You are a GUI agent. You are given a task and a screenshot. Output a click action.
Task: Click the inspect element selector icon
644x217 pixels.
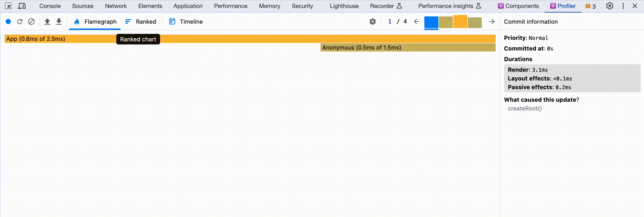coord(8,6)
